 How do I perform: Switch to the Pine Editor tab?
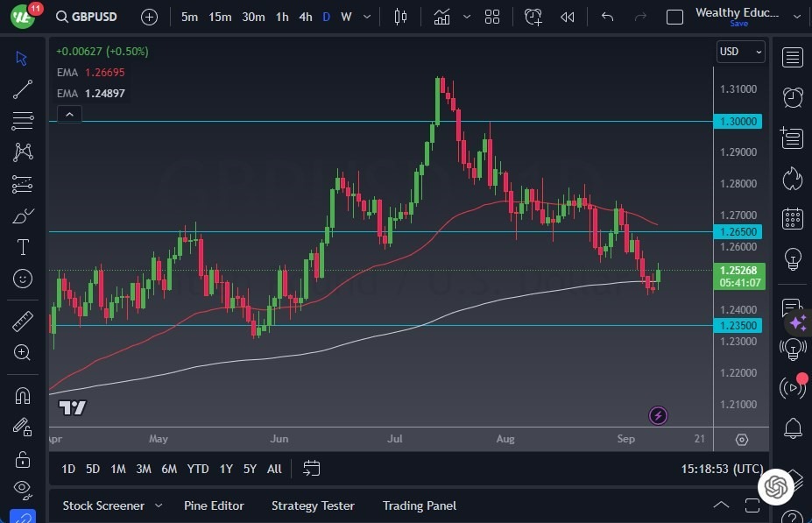coord(214,505)
